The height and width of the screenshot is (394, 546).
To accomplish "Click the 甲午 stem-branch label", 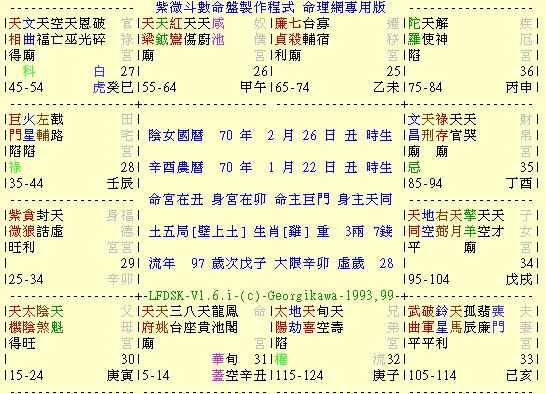I will click(x=253, y=87).
